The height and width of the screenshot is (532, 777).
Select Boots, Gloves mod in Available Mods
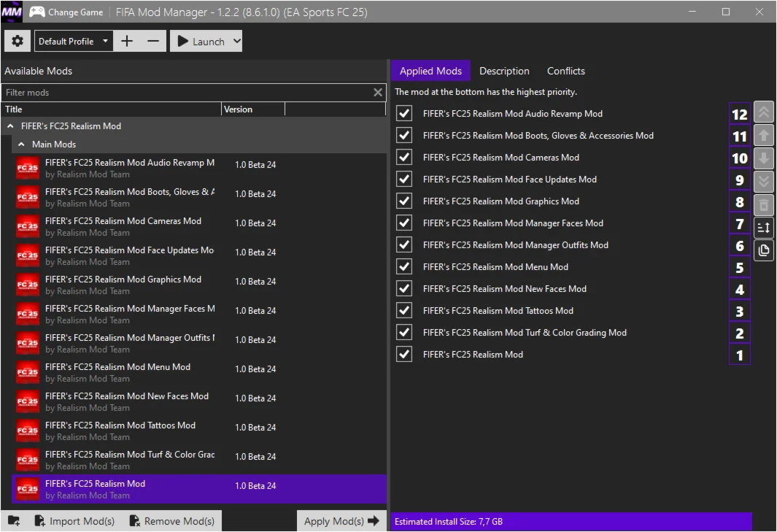pyautogui.click(x=198, y=197)
